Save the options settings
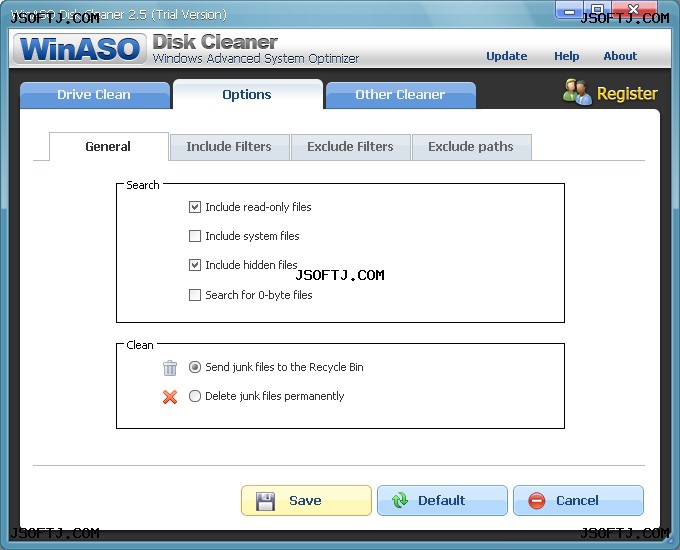The width and height of the screenshot is (680, 550). click(x=306, y=501)
